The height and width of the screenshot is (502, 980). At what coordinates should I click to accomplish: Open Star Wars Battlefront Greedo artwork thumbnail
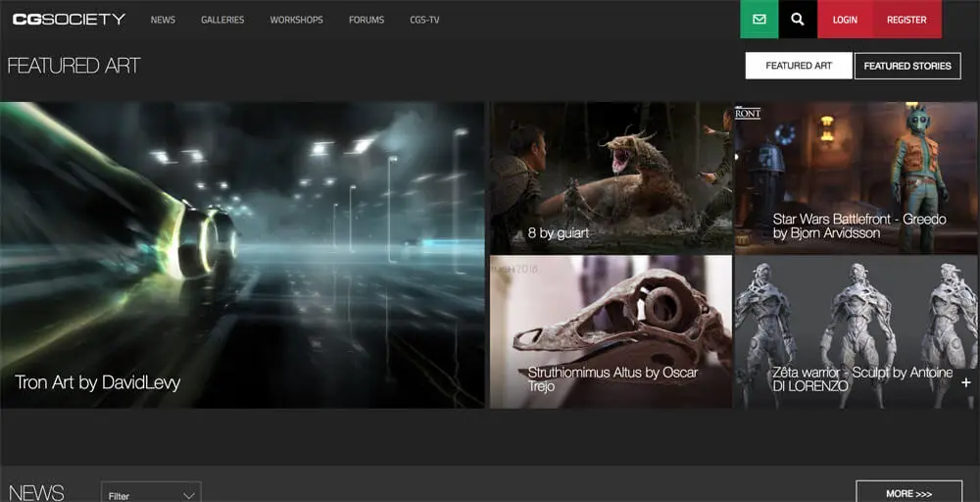(857, 177)
